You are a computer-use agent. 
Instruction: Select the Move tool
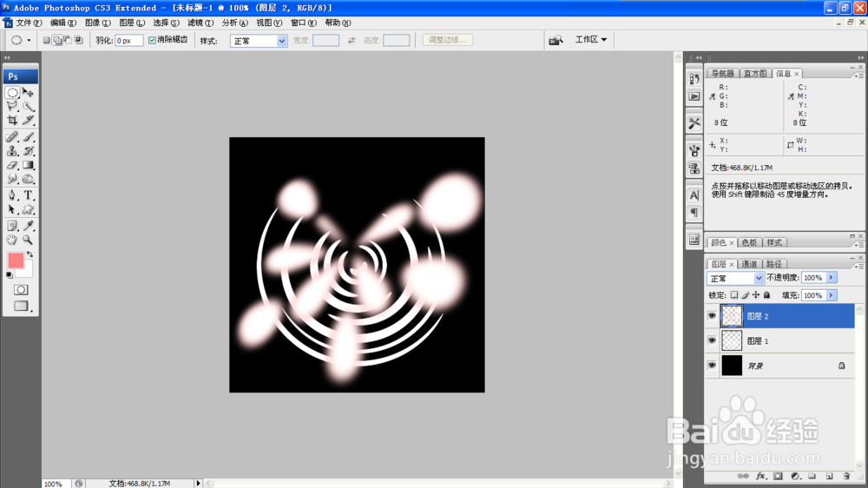tap(29, 93)
